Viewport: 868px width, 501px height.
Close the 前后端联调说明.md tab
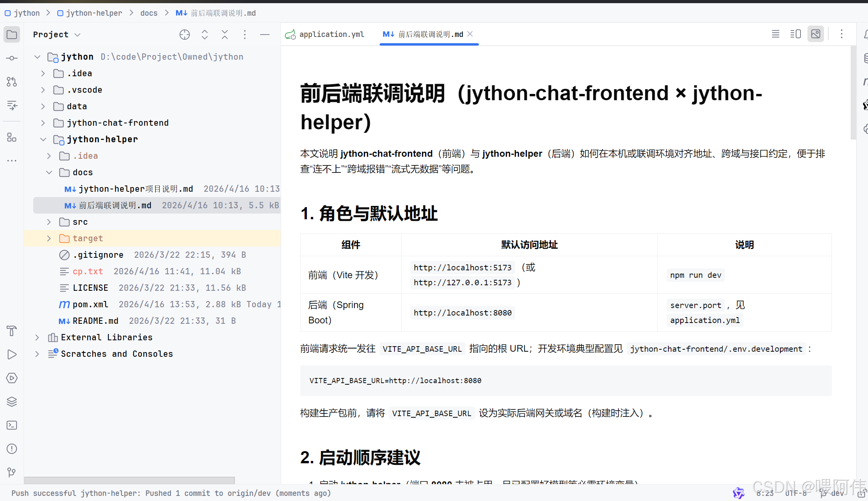[470, 34]
